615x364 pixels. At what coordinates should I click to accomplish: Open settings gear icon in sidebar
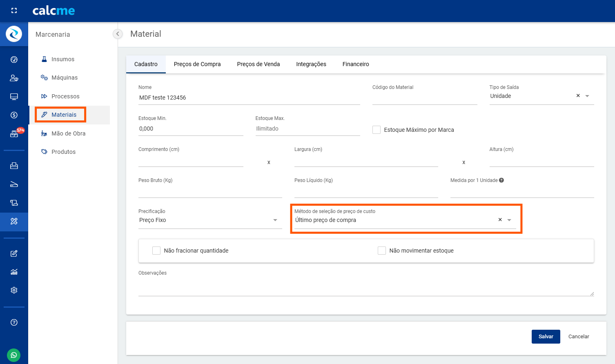(x=14, y=290)
